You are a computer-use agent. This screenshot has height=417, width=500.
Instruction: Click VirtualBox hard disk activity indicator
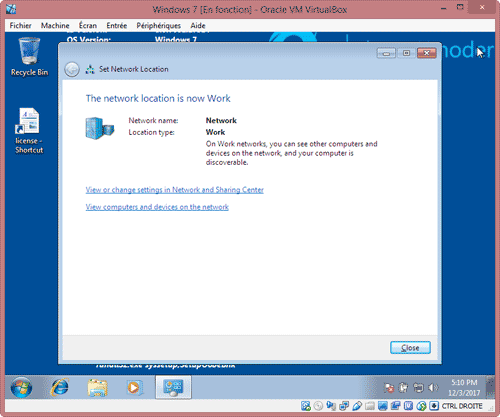306,406
